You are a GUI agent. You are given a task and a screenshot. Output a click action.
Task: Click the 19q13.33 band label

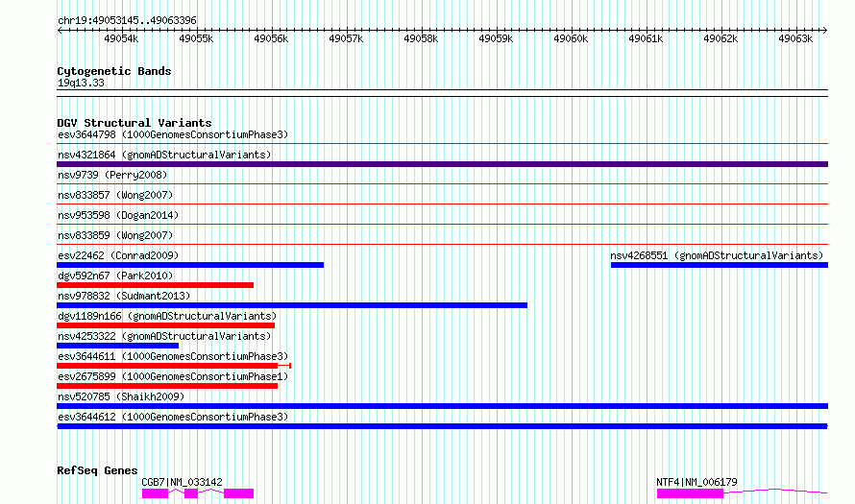pyautogui.click(x=81, y=83)
